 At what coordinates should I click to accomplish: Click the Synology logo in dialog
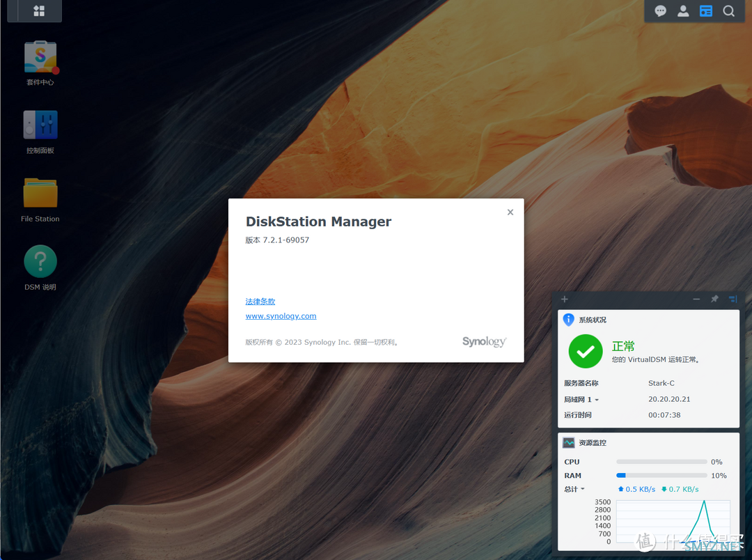click(x=484, y=341)
